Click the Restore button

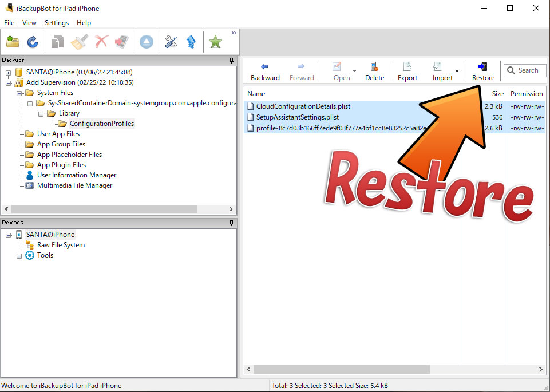[x=483, y=72]
